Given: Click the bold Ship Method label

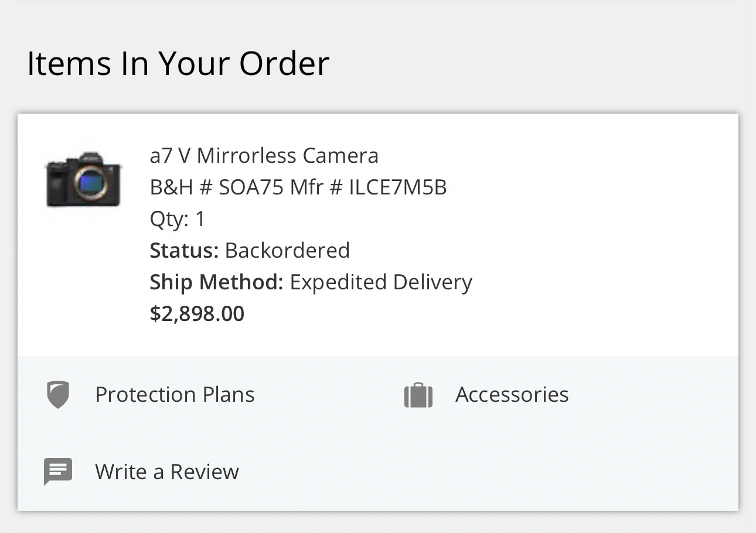Looking at the screenshot, I should pyautogui.click(x=216, y=282).
